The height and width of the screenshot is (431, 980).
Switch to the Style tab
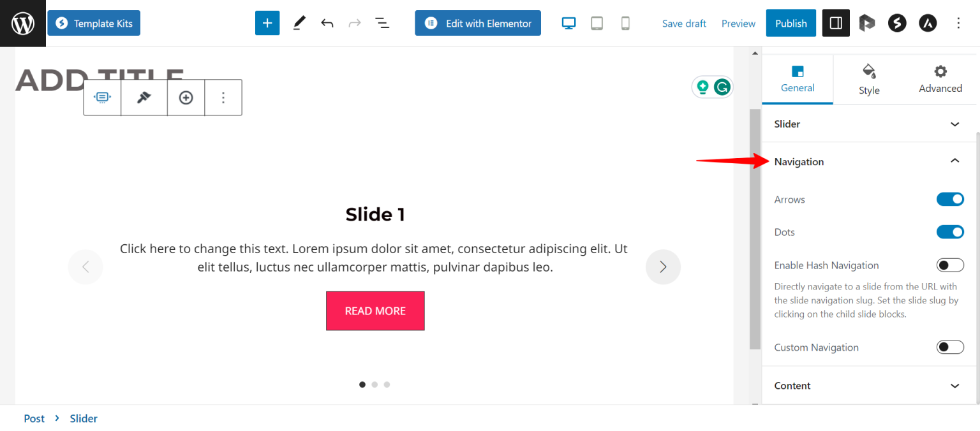pos(869,79)
